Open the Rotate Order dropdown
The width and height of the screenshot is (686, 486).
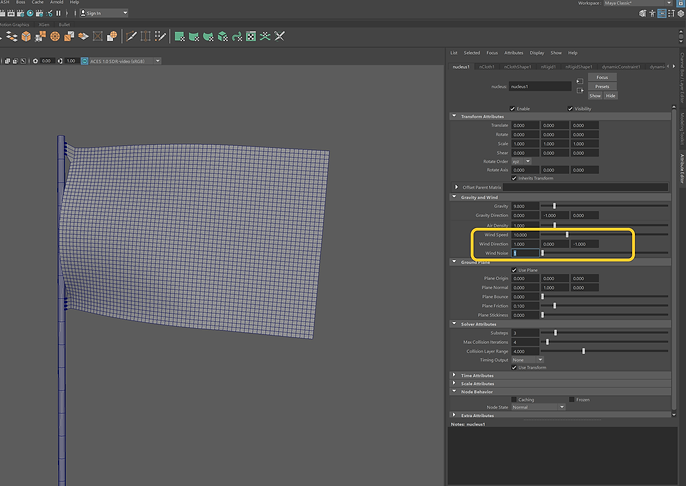point(522,161)
